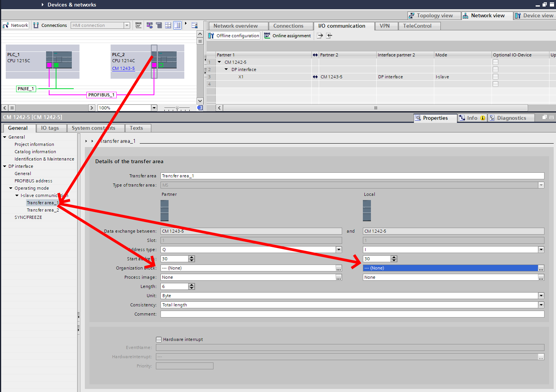The image size is (556, 392).
Task: Click the float-window icon of the inspector panel
Action: 544,117
